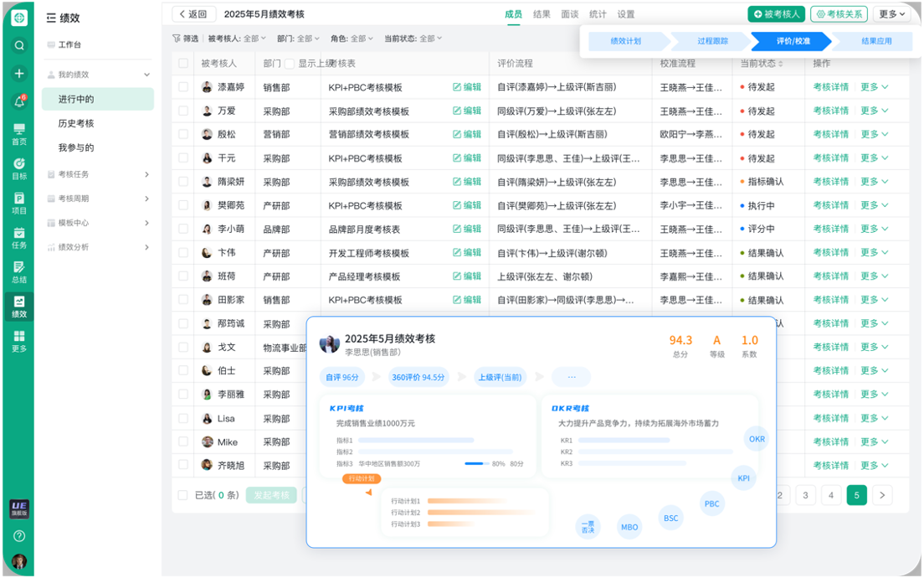This screenshot has width=924, height=578.
Task: Expand the 考核任务 sidebar section
Action: (146, 174)
